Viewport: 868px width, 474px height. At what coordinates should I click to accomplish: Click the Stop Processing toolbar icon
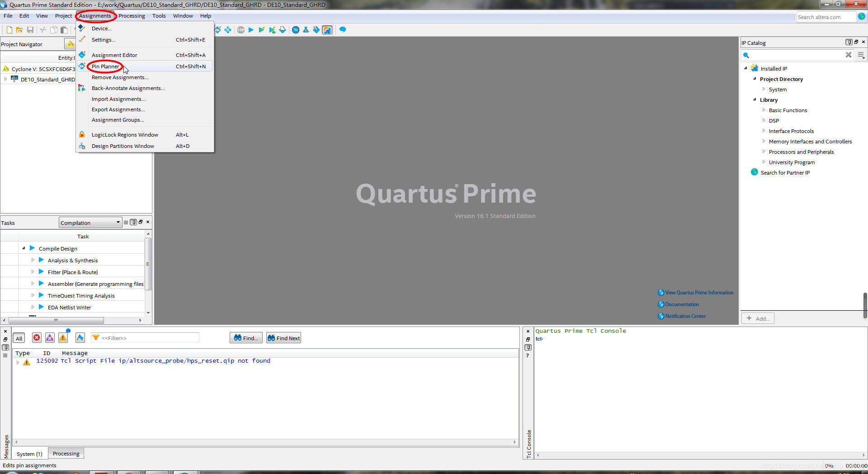241,30
